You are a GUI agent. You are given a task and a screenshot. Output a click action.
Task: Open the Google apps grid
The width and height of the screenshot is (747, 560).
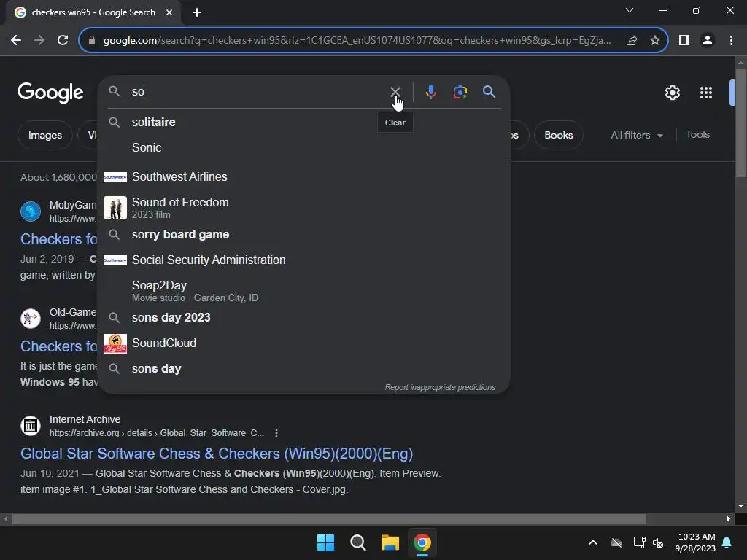point(706,93)
